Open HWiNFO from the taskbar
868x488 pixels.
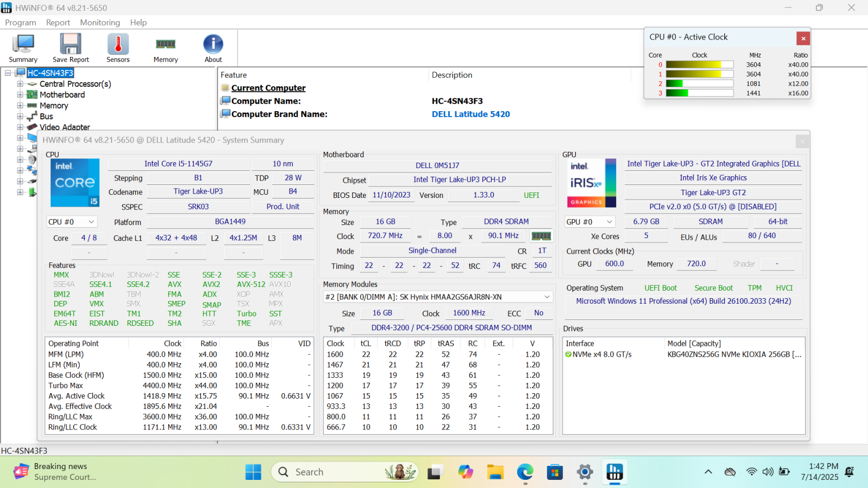click(x=615, y=472)
